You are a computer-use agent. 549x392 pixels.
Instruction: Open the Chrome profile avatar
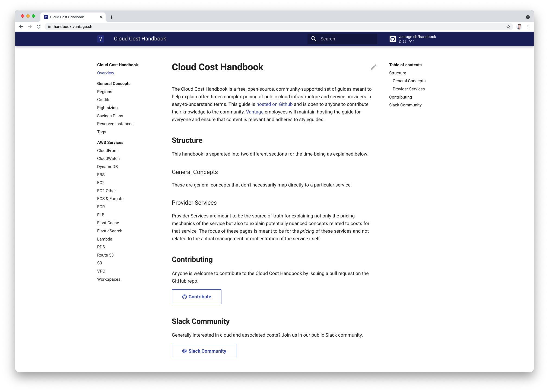519,27
